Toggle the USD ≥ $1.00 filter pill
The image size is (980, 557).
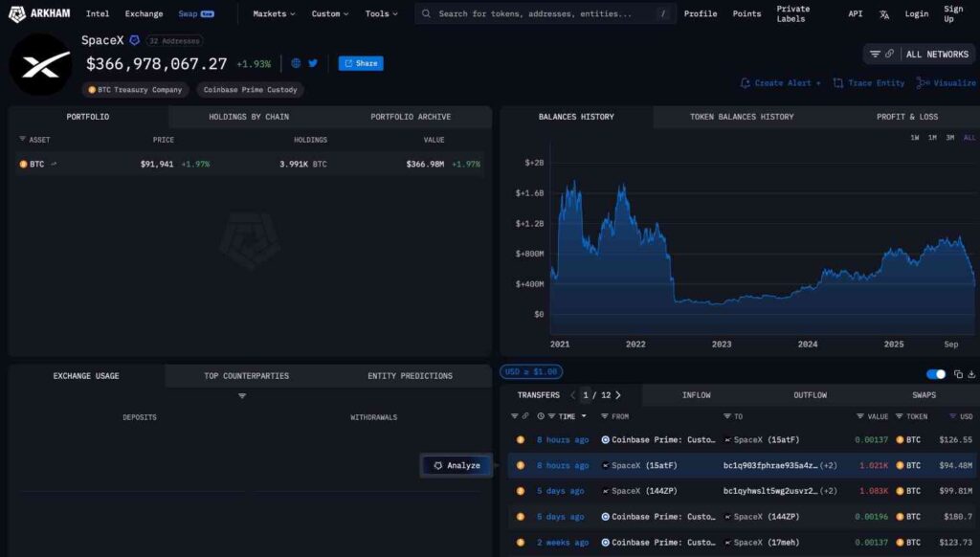529,372
